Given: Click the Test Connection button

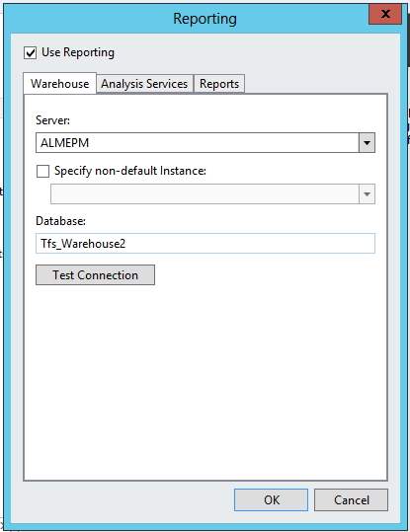Looking at the screenshot, I should pos(95,274).
